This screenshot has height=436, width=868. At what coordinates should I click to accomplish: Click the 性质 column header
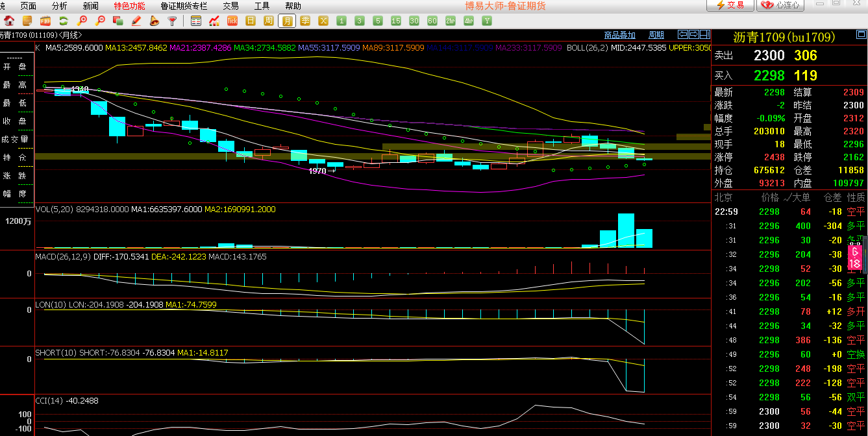tap(856, 197)
